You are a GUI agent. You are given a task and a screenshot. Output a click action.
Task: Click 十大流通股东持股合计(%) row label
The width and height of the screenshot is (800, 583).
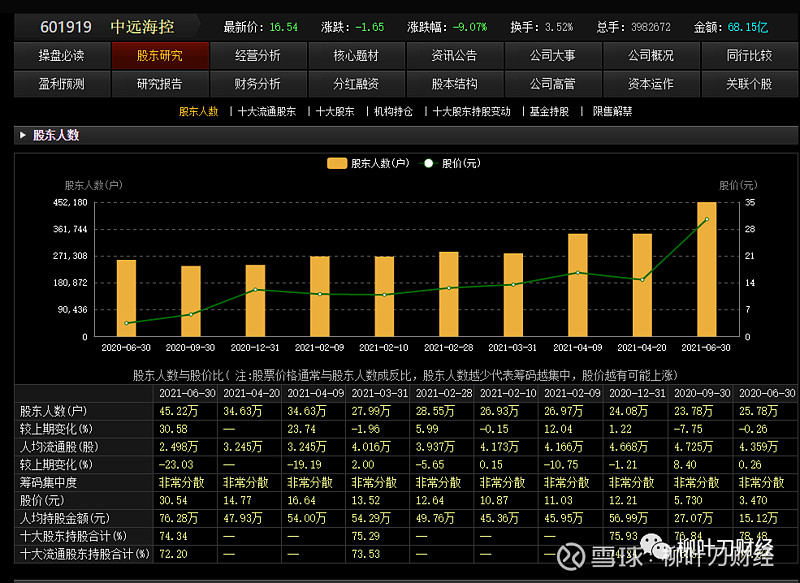(x=84, y=554)
